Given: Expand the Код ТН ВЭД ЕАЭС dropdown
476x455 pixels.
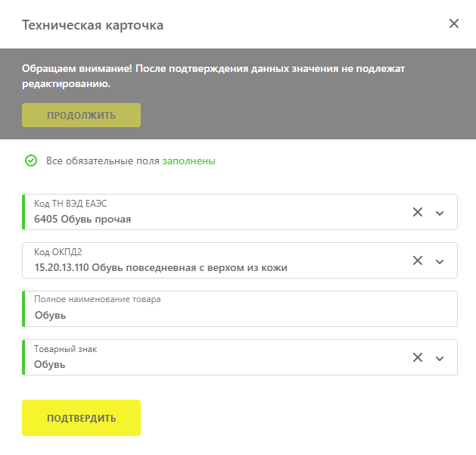Looking at the screenshot, I should pyautogui.click(x=440, y=213).
